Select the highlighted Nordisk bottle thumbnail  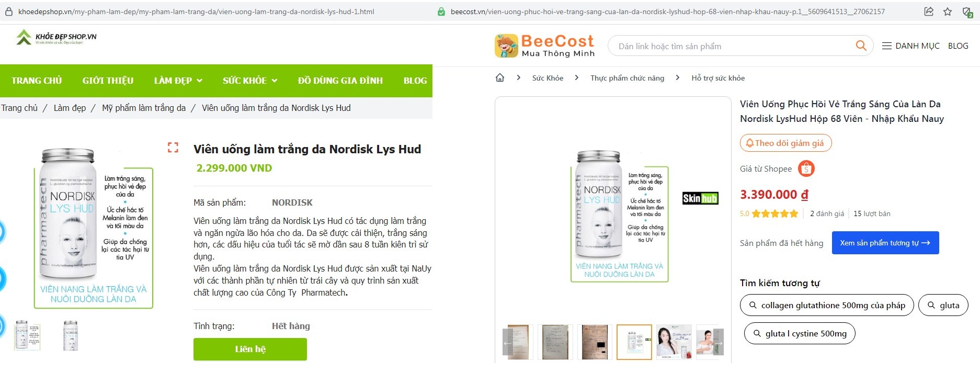click(634, 342)
